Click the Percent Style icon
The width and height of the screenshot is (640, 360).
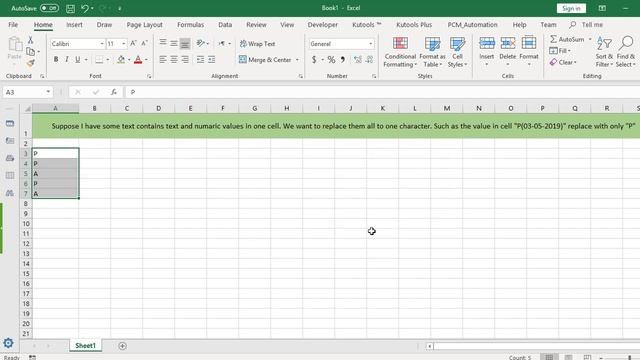pos(331,60)
